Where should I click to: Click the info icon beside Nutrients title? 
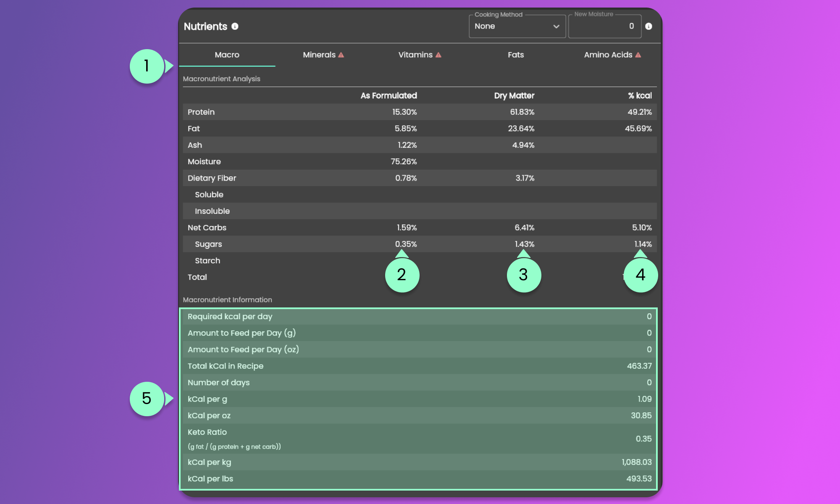(235, 26)
